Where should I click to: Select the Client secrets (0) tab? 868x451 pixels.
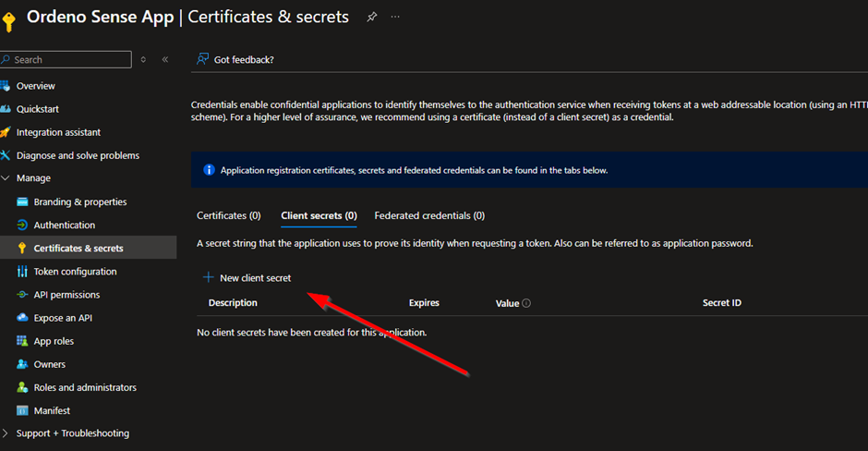[x=319, y=215]
